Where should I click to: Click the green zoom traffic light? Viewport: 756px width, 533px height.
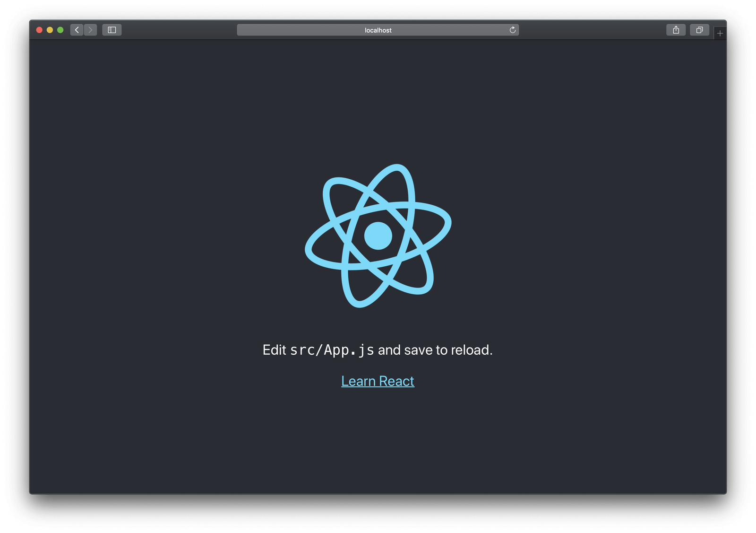(x=60, y=29)
